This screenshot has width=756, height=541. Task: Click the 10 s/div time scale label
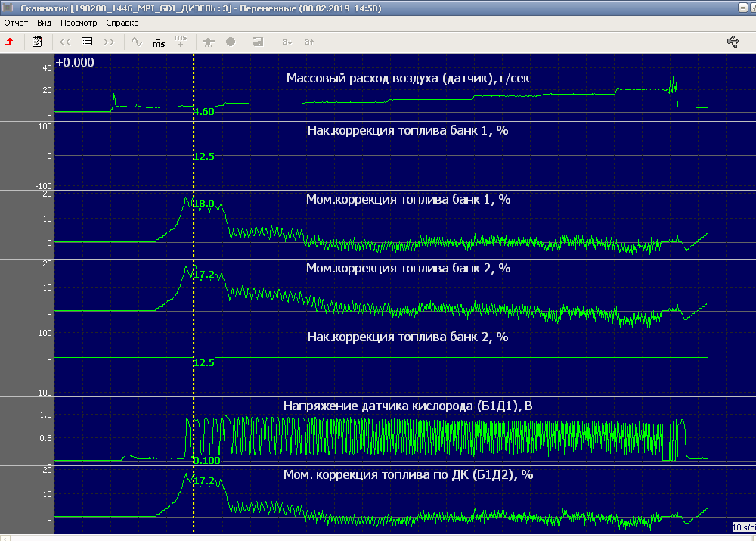(743, 527)
